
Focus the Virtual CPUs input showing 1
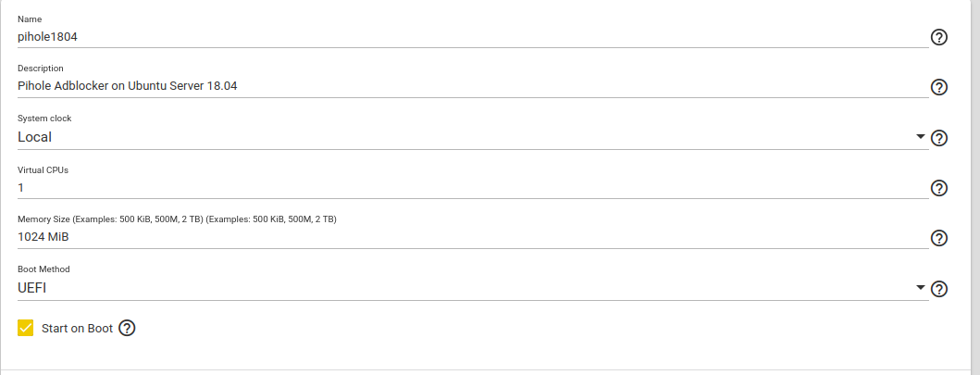473,187
